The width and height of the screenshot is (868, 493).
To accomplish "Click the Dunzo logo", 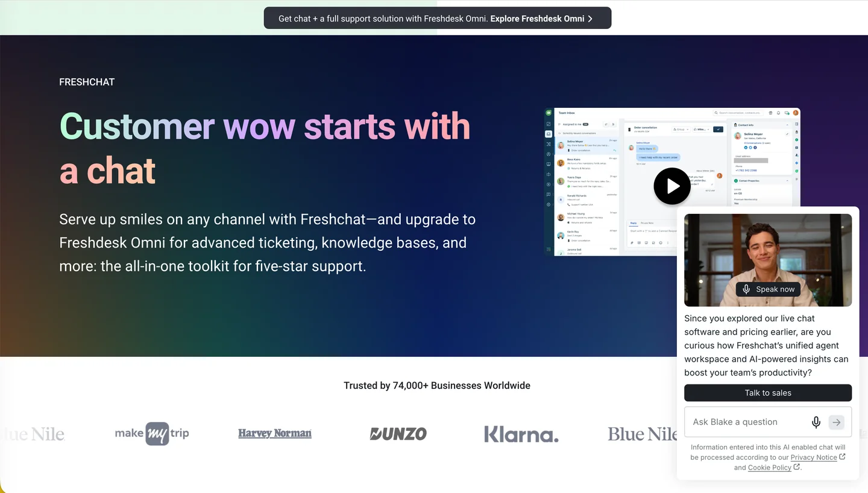I will point(398,433).
